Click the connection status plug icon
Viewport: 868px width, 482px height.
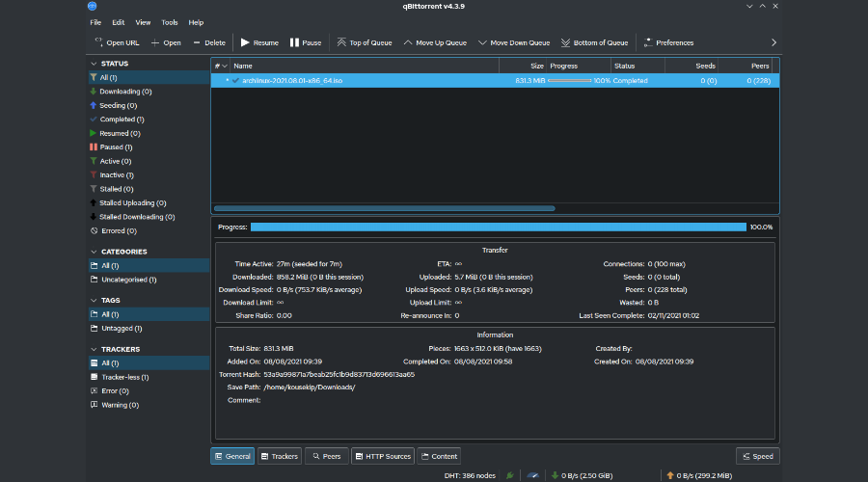510,475
